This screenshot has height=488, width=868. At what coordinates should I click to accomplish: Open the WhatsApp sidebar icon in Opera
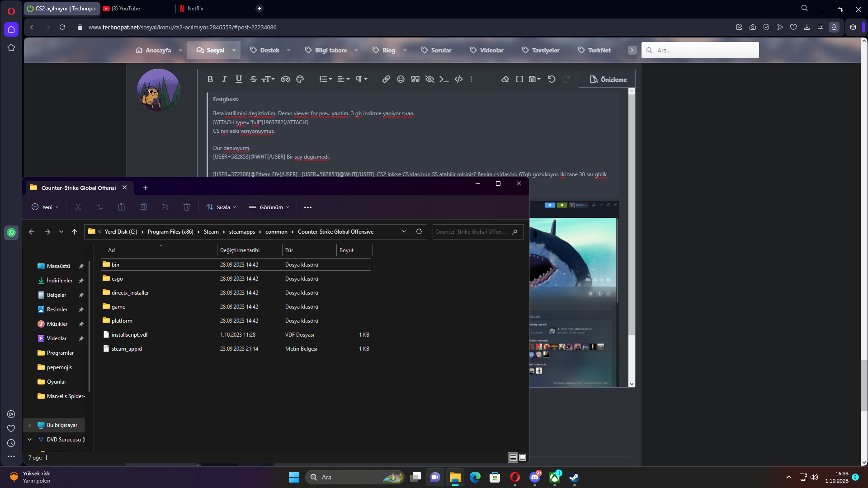click(11, 232)
